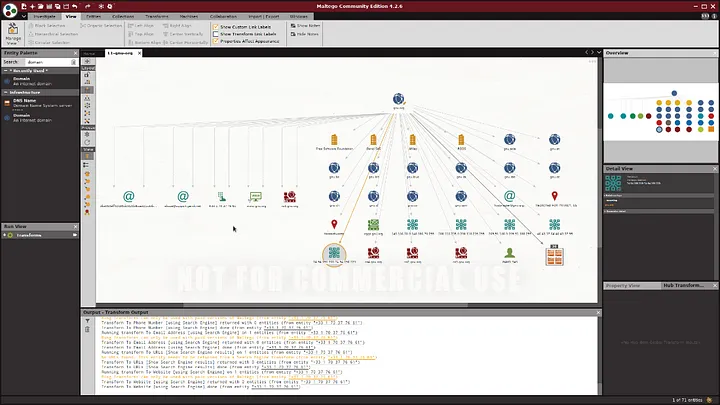720x405 pixels.
Task: Switch to the Home graph tab
Action: (89, 53)
